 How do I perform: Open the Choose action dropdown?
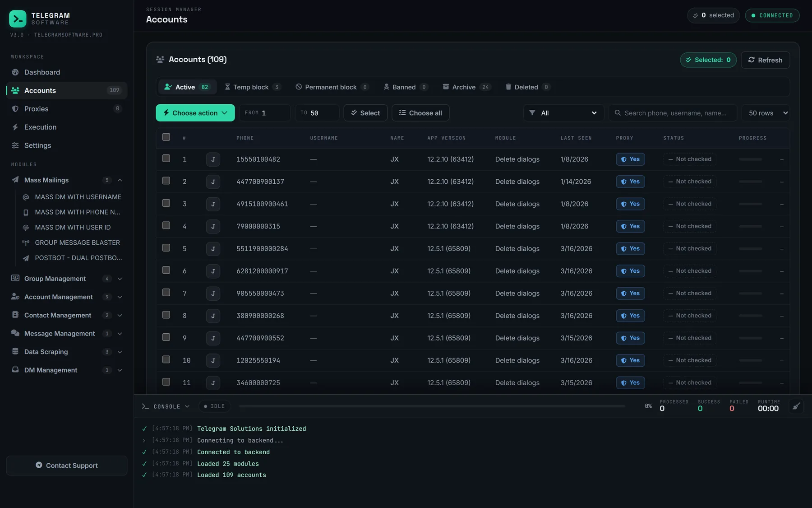click(x=195, y=113)
